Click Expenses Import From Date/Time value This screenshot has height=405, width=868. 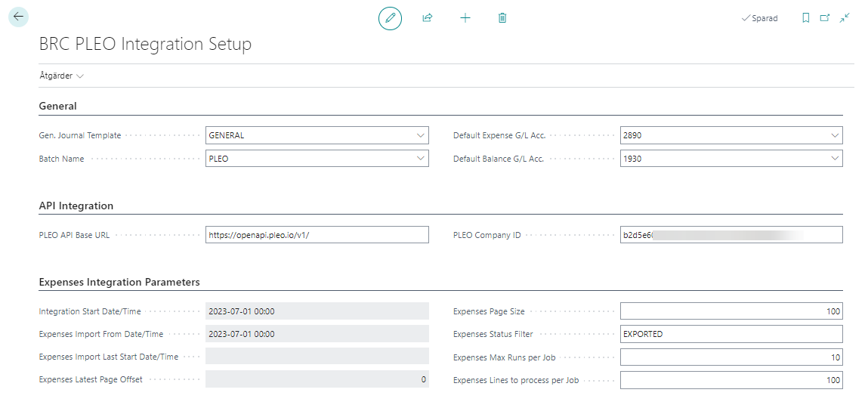317,334
